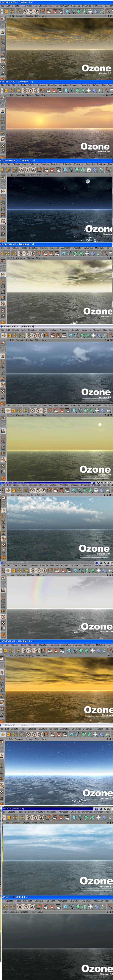The width and height of the screenshot is (113, 980).
Task: Open Render Settings icon in pale cream cloudy window
Action: pyautogui.click(x=58, y=253)
